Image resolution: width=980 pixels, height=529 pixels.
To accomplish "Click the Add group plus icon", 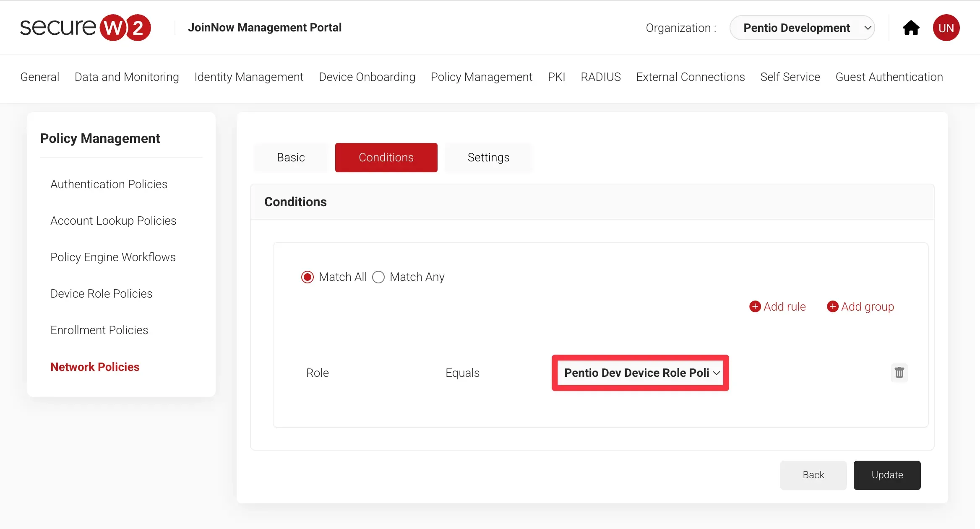I will click(833, 306).
